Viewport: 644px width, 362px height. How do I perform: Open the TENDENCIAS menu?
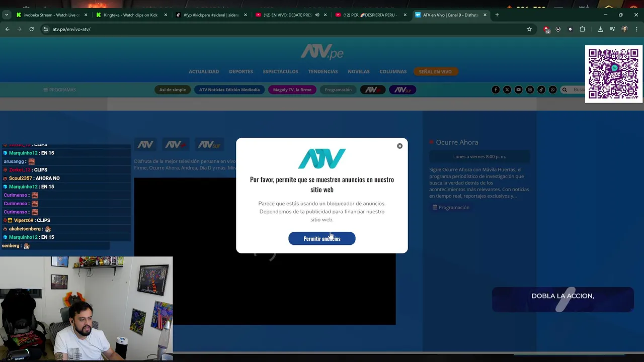(x=323, y=71)
